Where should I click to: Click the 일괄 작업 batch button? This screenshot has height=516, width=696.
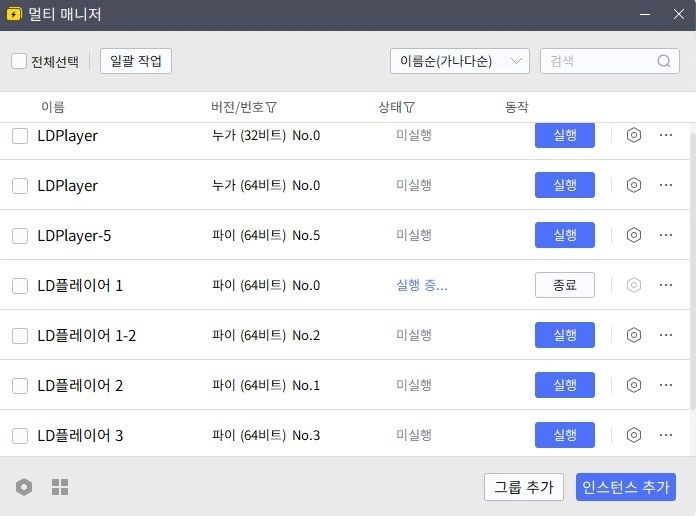coord(136,61)
